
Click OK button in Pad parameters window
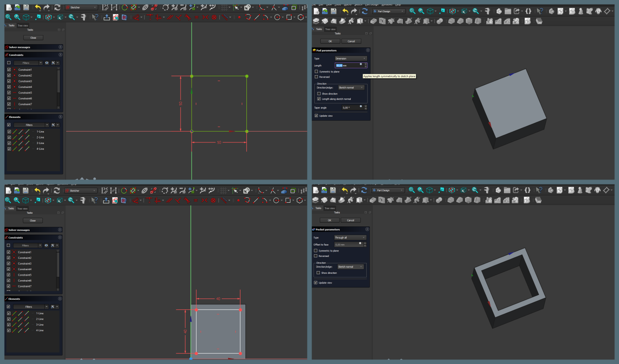330,41
